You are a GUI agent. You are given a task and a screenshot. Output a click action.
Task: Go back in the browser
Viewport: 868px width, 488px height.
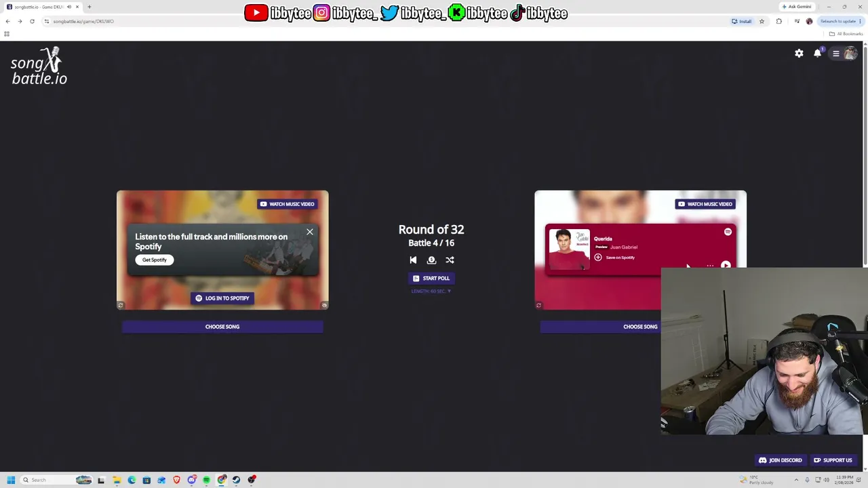[x=7, y=21]
